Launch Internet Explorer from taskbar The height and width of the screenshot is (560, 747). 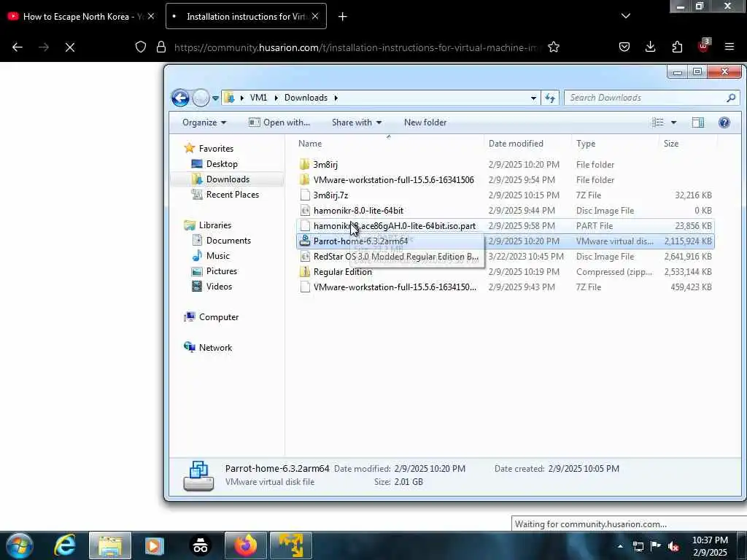click(65, 545)
